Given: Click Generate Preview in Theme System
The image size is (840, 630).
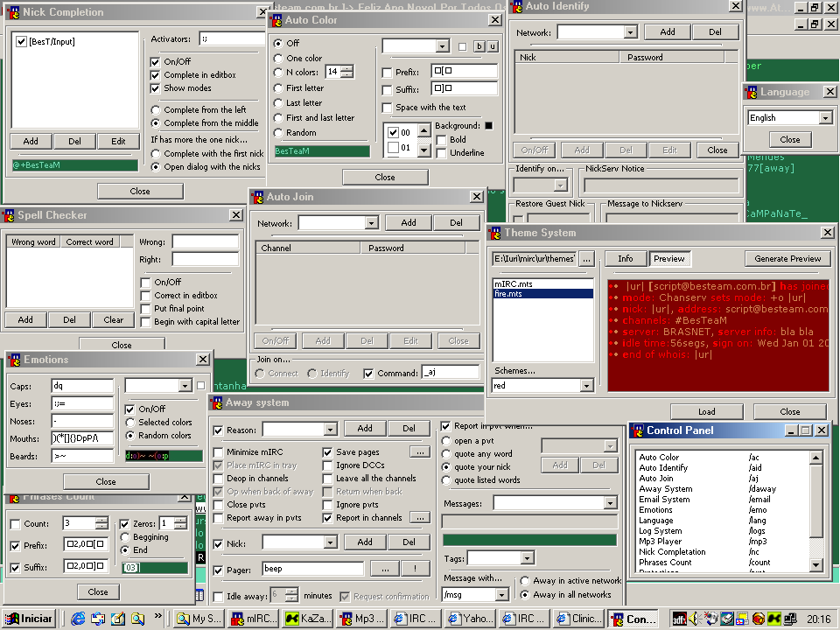Looking at the screenshot, I should pos(787,259).
